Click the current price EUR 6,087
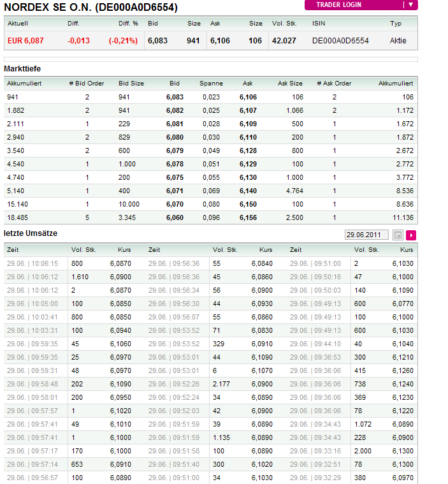Image resolution: width=448 pixels, height=484 pixels. [x=25, y=41]
